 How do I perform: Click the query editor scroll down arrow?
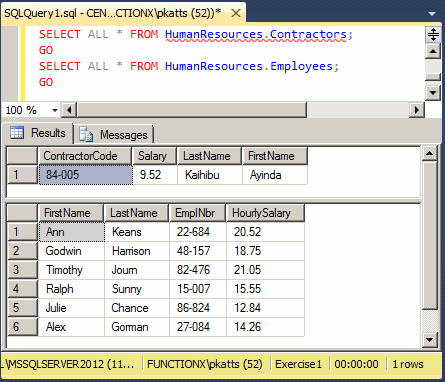pyautogui.click(x=433, y=92)
